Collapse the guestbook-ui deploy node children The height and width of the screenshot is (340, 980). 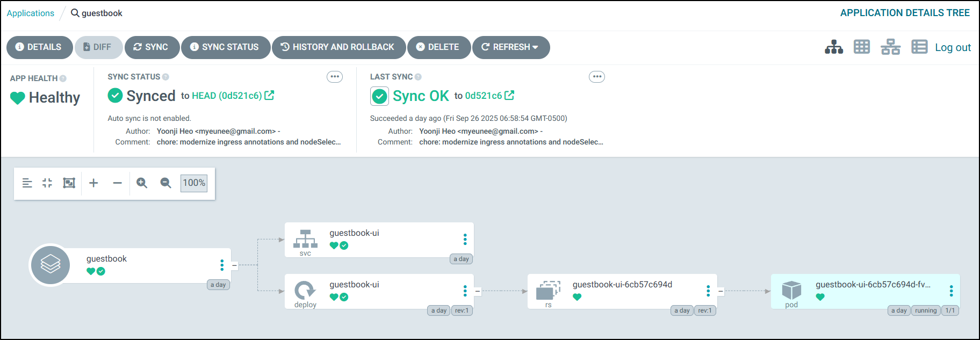point(478,291)
